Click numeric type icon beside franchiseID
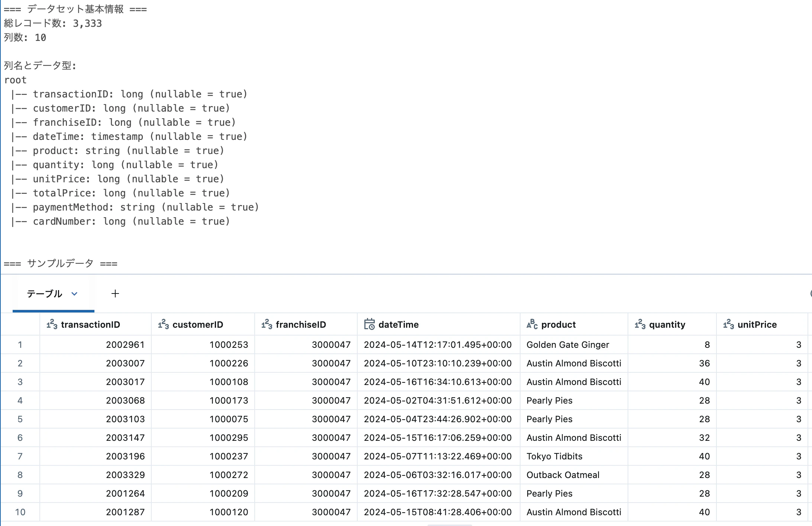The width and height of the screenshot is (812, 526). pyautogui.click(x=267, y=324)
